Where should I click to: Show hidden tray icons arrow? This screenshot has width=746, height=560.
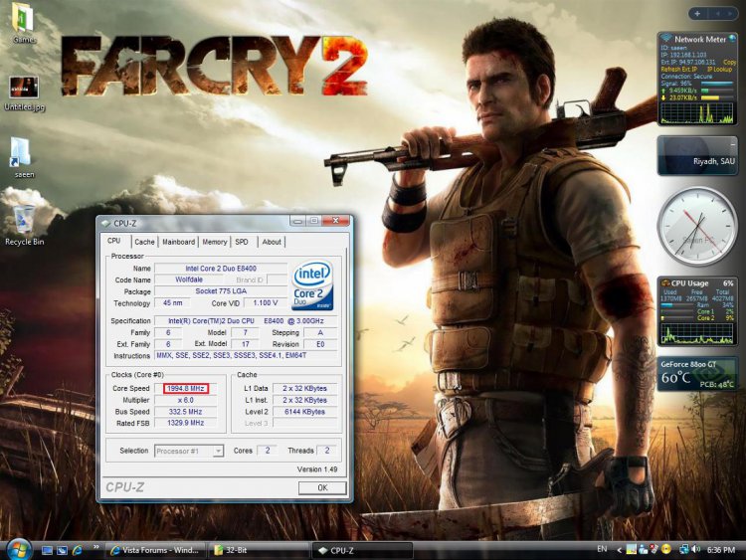pyautogui.click(x=619, y=550)
